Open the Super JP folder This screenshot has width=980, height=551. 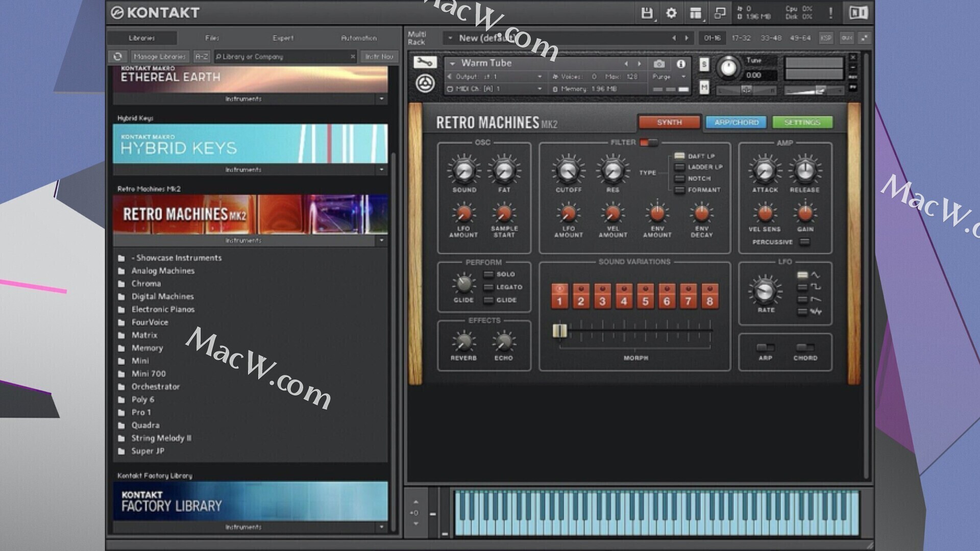(148, 451)
